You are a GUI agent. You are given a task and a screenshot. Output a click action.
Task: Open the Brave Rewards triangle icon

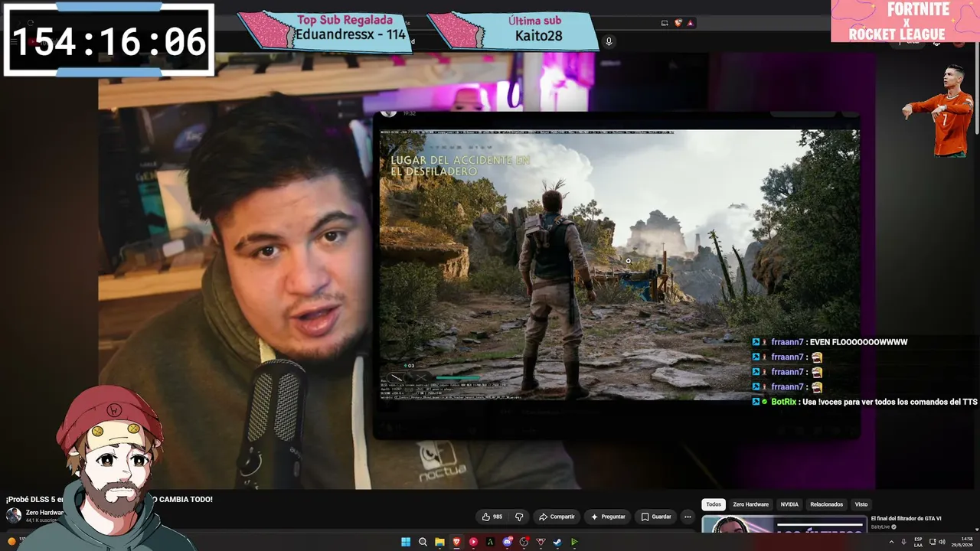pyautogui.click(x=690, y=23)
